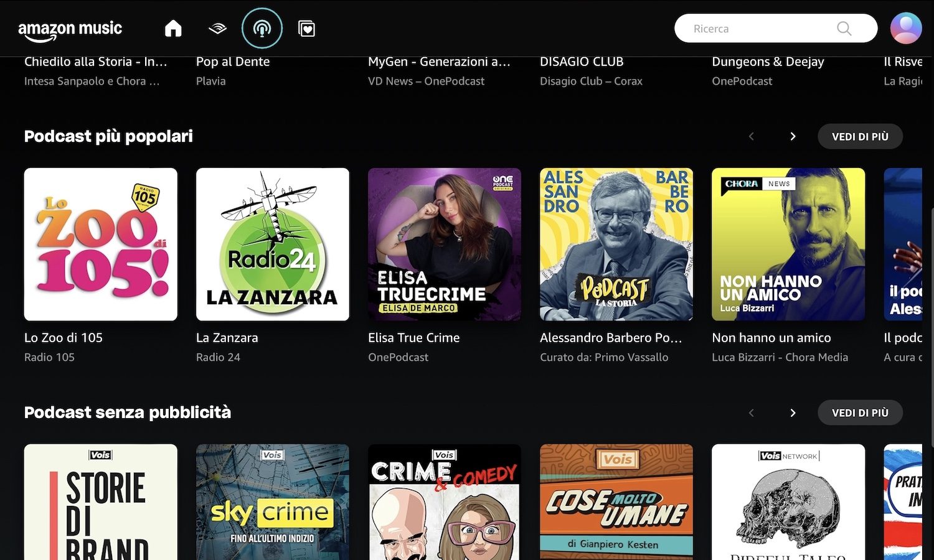The width and height of the screenshot is (934, 560).
Task: Open Lo Zoo di 105 cover
Action: point(101,245)
